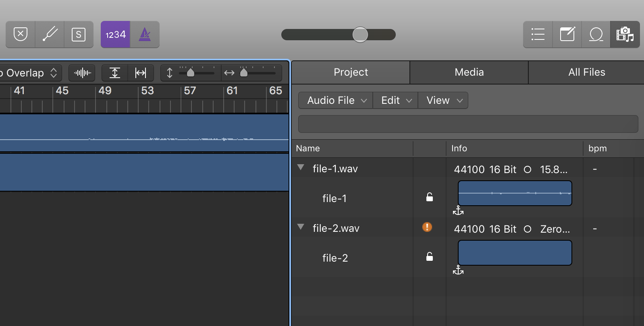This screenshot has width=644, height=326.
Task: Click the warning icon next to file-2.wav
Action: 427,227
